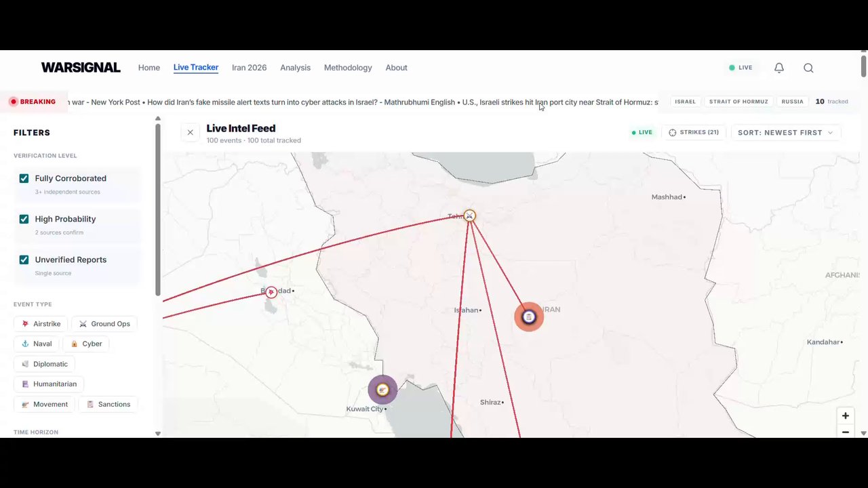Image resolution: width=868 pixels, height=488 pixels.
Task: Select the Tehran event marker on the map
Action: tap(469, 216)
